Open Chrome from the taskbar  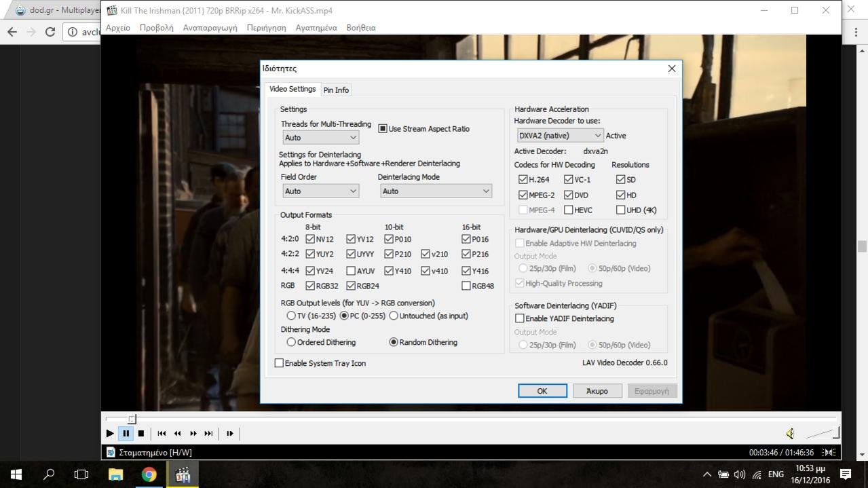(149, 474)
